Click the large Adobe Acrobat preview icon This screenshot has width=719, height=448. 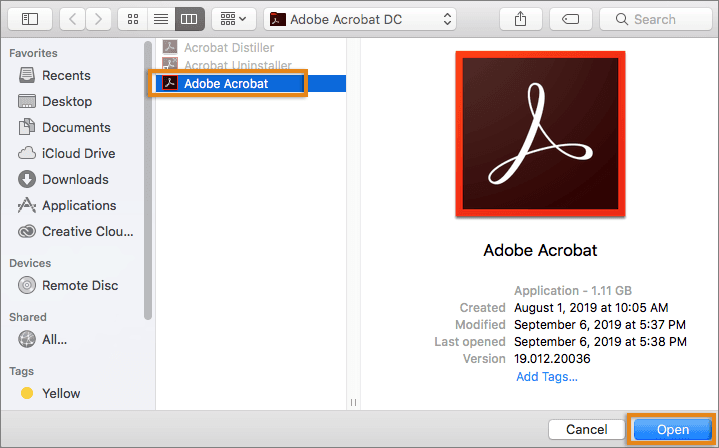coord(540,134)
